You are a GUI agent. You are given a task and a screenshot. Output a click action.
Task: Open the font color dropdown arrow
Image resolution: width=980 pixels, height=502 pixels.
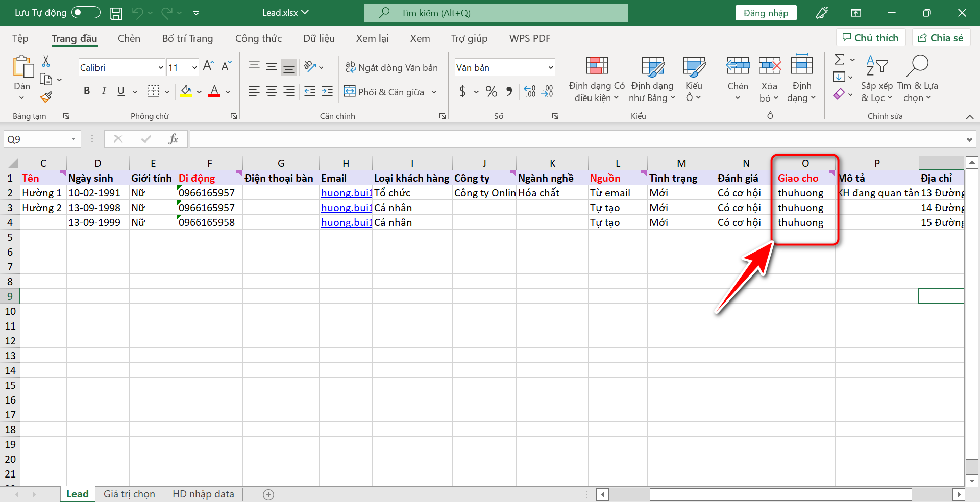coord(228,92)
